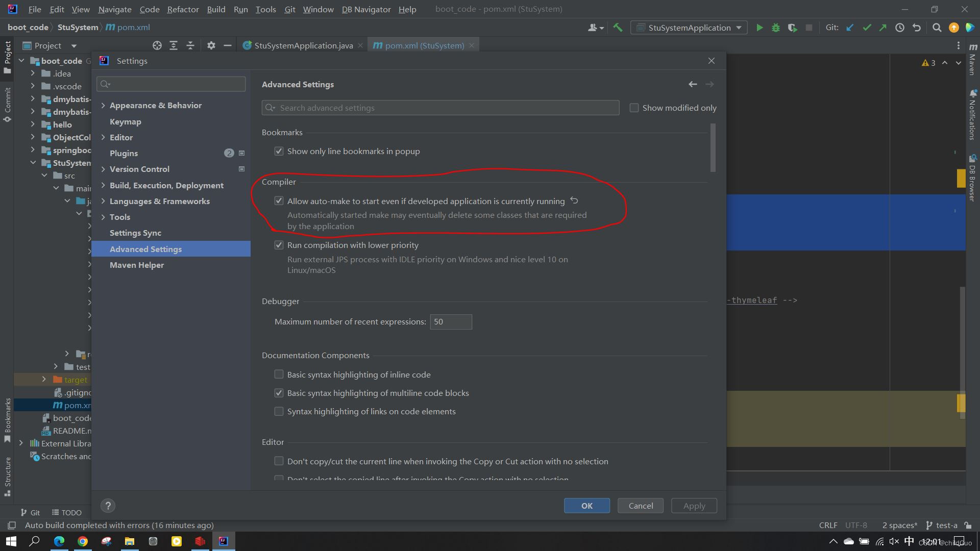Image resolution: width=980 pixels, height=551 pixels.
Task: Click the OK button
Action: (586, 506)
